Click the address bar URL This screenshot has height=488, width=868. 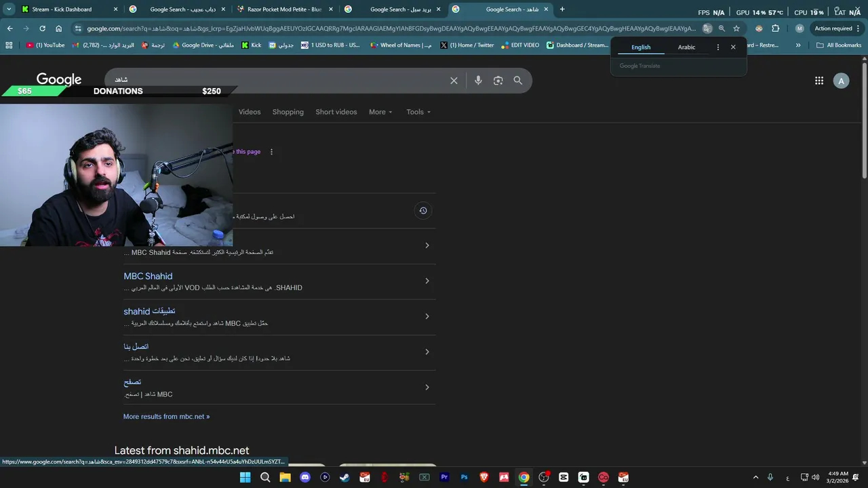pos(390,28)
